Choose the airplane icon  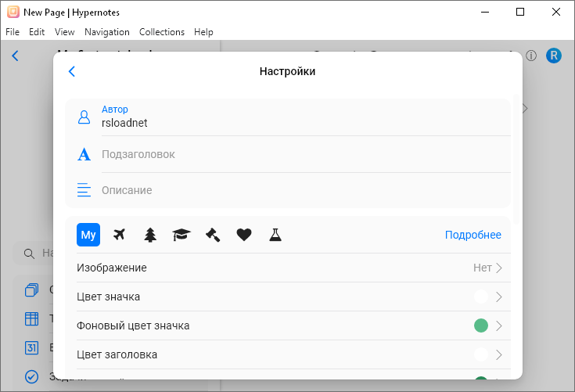click(119, 234)
